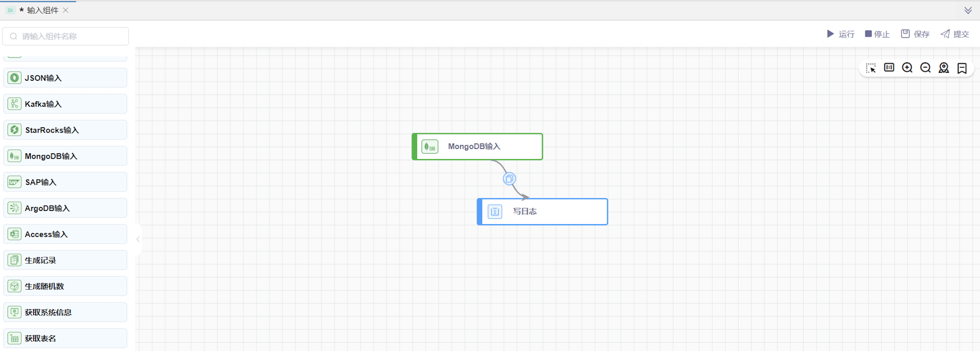Run the workflow with 运行
The image size is (980, 351).
pos(841,34)
